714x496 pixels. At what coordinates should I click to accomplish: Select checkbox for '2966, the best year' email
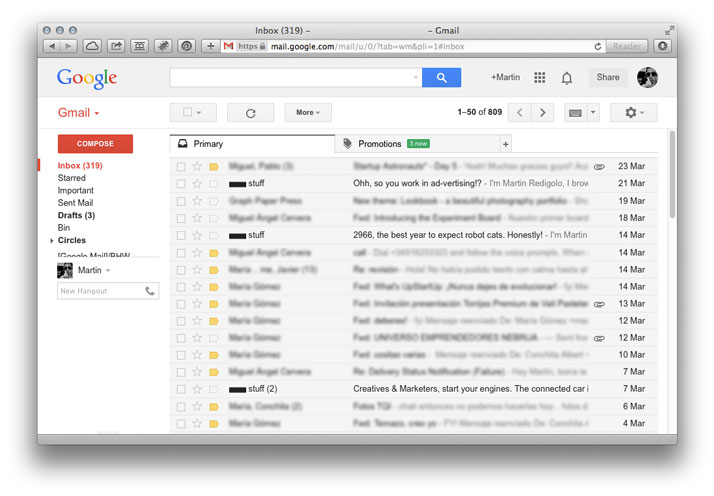pos(181,235)
